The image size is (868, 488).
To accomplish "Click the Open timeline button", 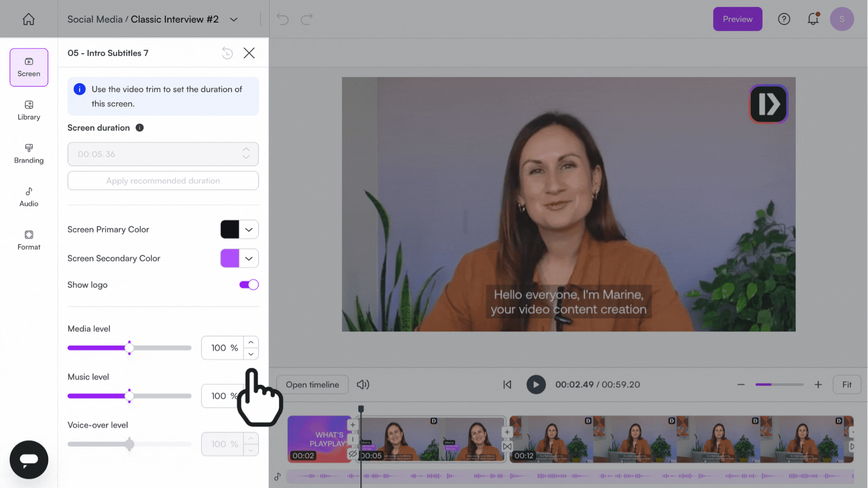I will tap(312, 385).
